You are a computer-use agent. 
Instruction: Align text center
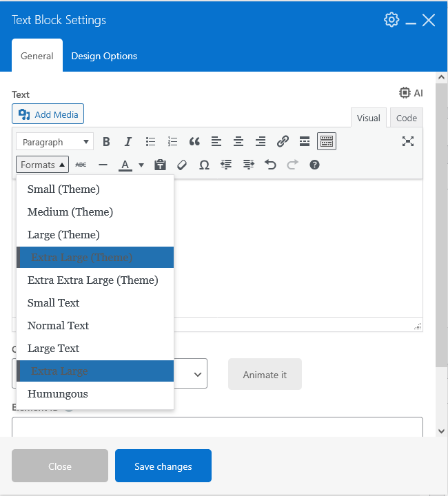(x=238, y=141)
